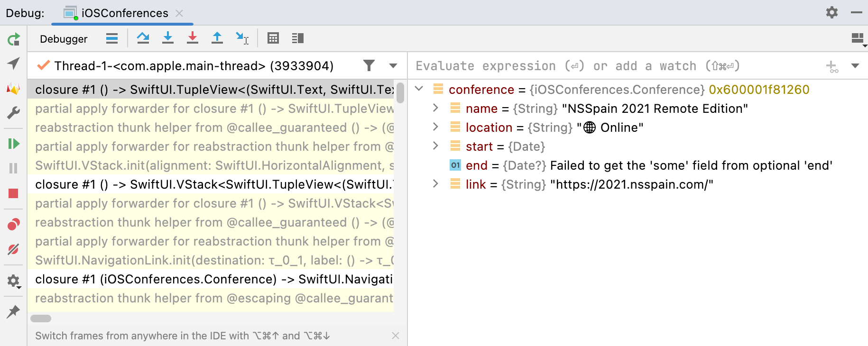Stop the debug session

click(13, 193)
